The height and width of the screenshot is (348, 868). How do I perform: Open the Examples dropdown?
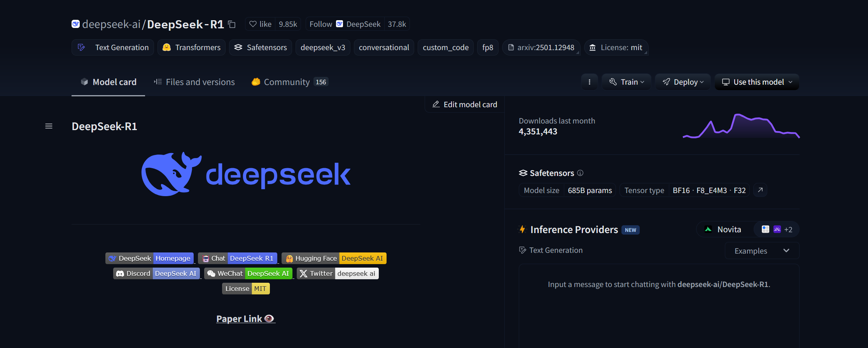pos(762,251)
